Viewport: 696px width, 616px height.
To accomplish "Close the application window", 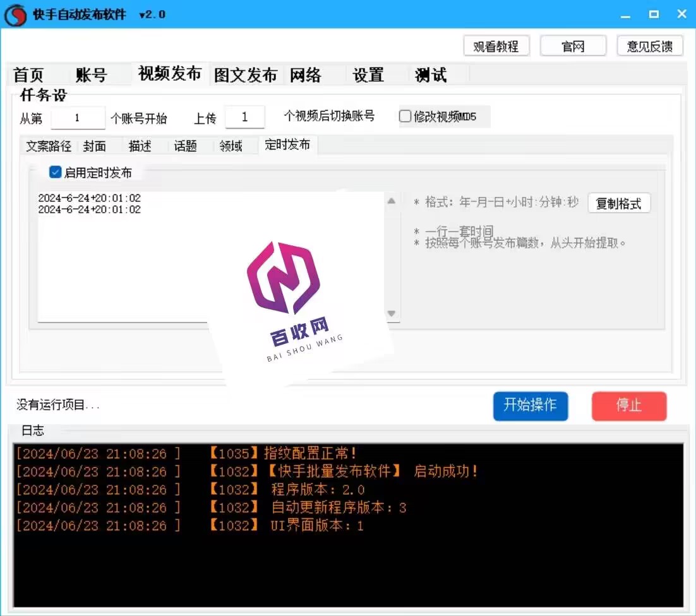I will [x=682, y=14].
